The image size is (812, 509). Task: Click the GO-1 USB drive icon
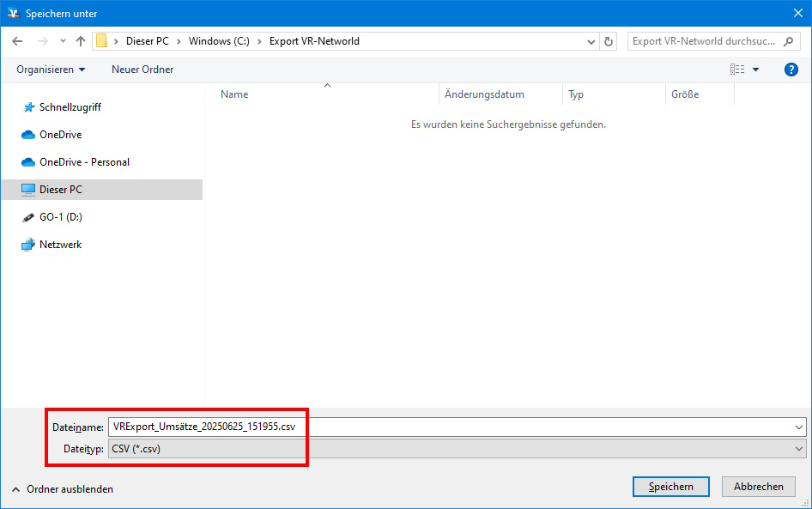[x=28, y=217]
